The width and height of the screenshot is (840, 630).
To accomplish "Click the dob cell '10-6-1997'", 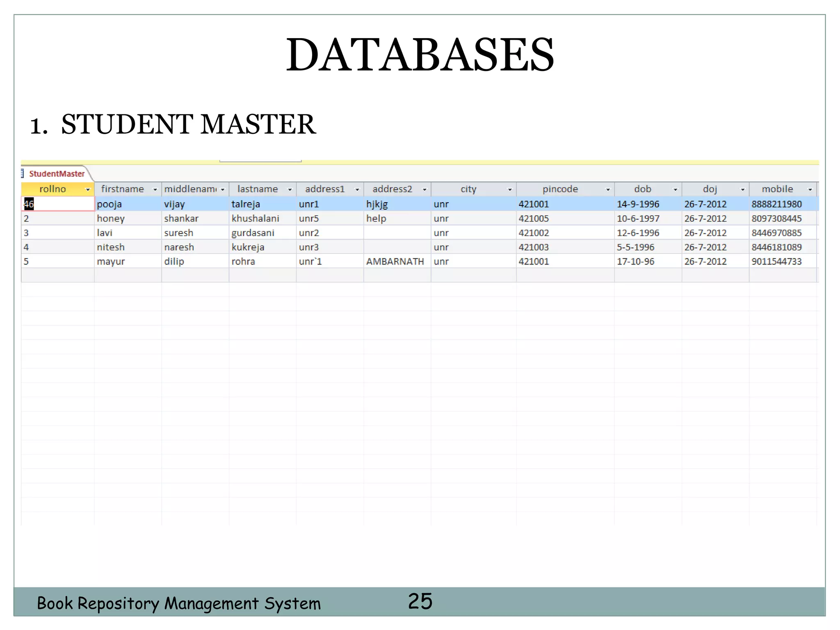I will click(x=648, y=218).
